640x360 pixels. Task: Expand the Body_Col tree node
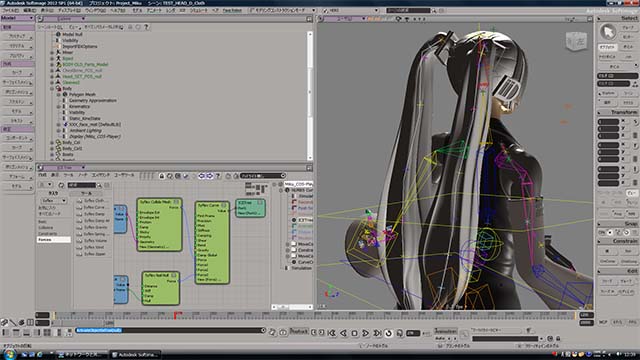pyautogui.click(x=52, y=142)
